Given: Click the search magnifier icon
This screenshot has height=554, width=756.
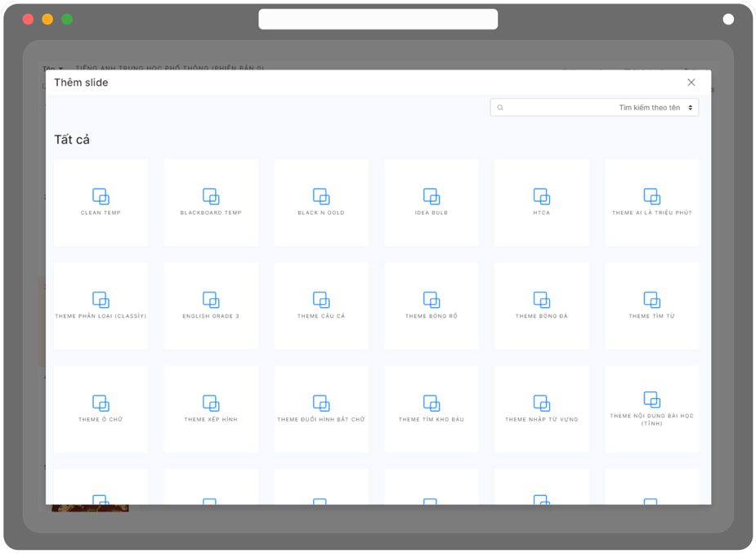Looking at the screenshot, I should pyautogui.click(x=500, y=108).
